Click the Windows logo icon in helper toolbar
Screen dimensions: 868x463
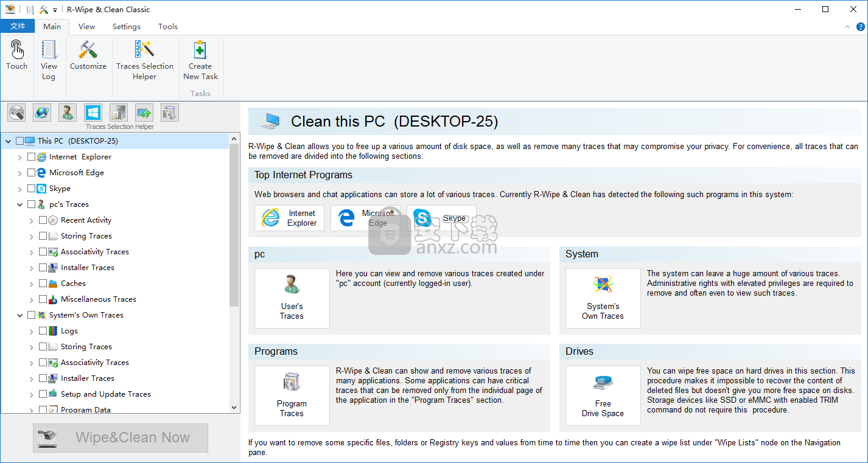click(93, 113)
